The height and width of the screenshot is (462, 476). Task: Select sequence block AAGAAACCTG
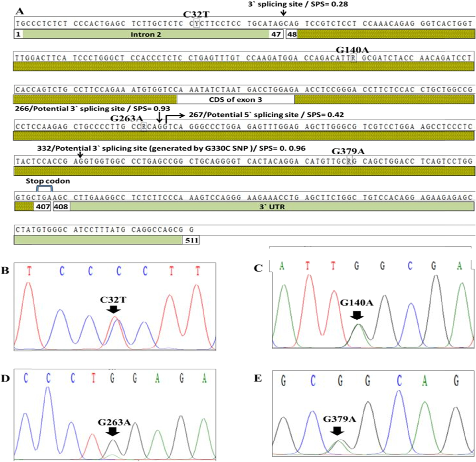[x=273, y=198]
